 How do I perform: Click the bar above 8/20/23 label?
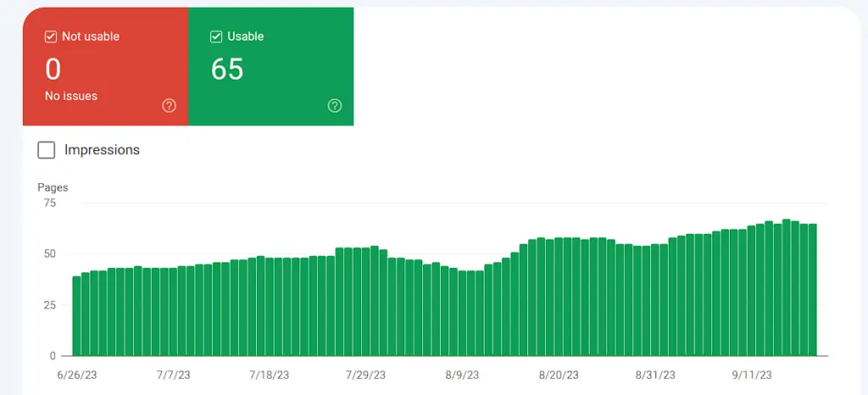(x=559, y=297)
